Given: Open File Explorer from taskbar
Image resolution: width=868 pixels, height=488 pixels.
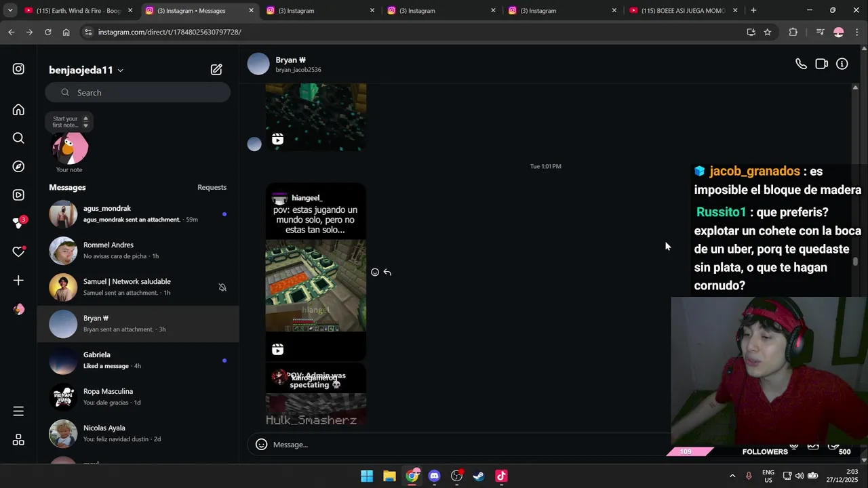Looking at the screenshot, I should 389,476.
